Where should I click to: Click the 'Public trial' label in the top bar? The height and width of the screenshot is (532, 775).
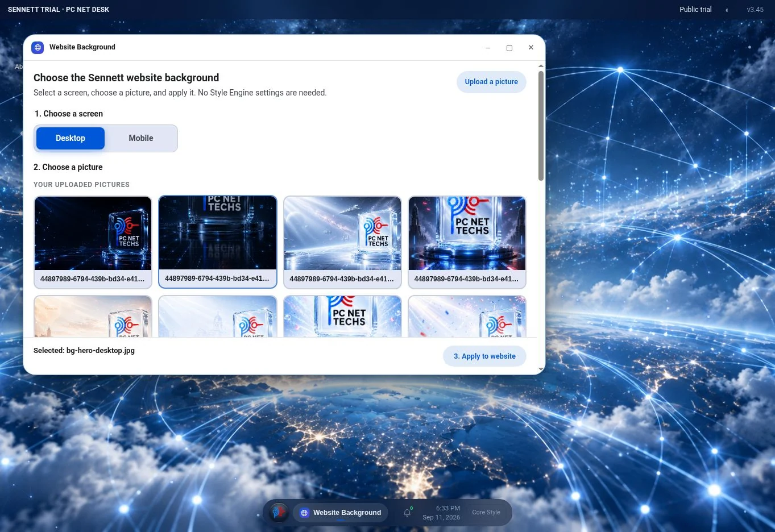click(695, 10)
